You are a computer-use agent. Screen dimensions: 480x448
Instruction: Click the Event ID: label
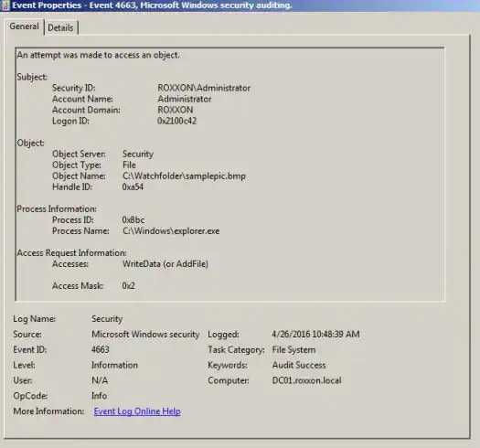point(30,349)
